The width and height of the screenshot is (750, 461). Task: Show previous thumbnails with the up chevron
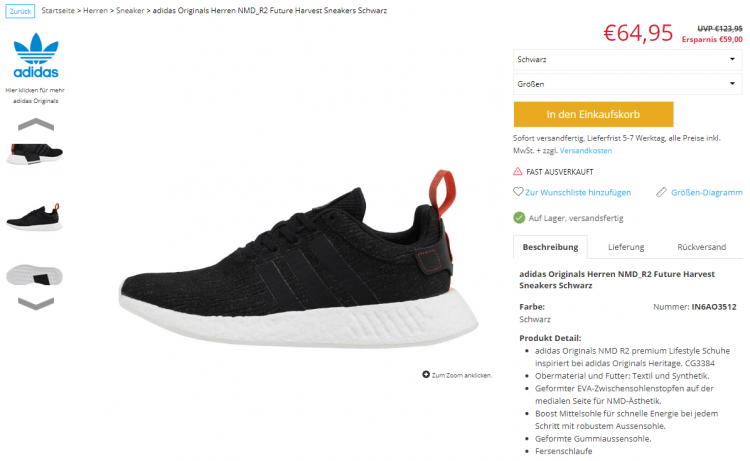36,124
